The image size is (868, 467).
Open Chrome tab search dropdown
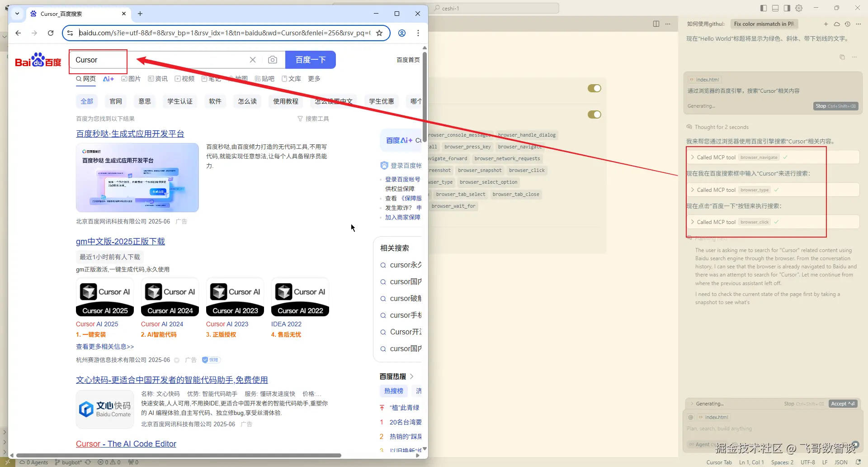(17, 14)
